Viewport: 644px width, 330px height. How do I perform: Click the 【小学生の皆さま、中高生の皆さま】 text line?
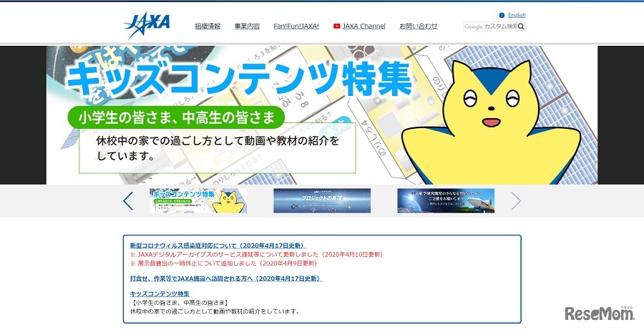click(179, 303)
